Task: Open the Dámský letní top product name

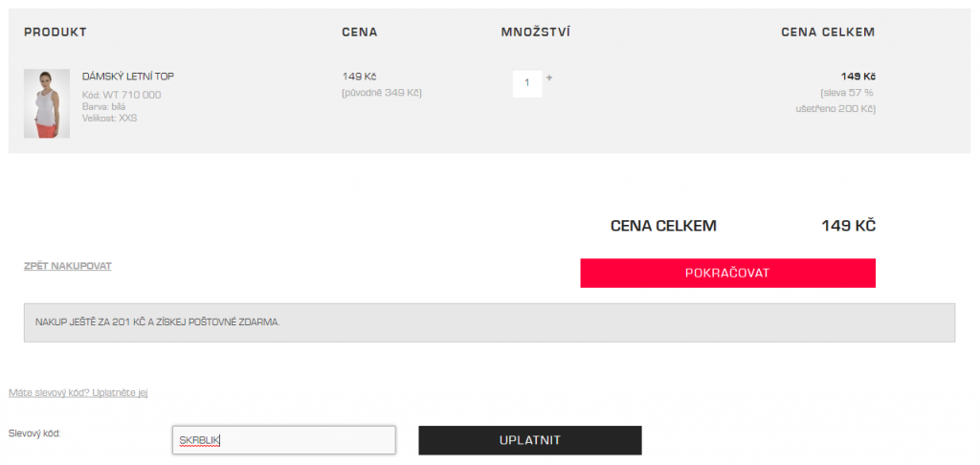Action: pyautogui.click(x=128, y=77)
